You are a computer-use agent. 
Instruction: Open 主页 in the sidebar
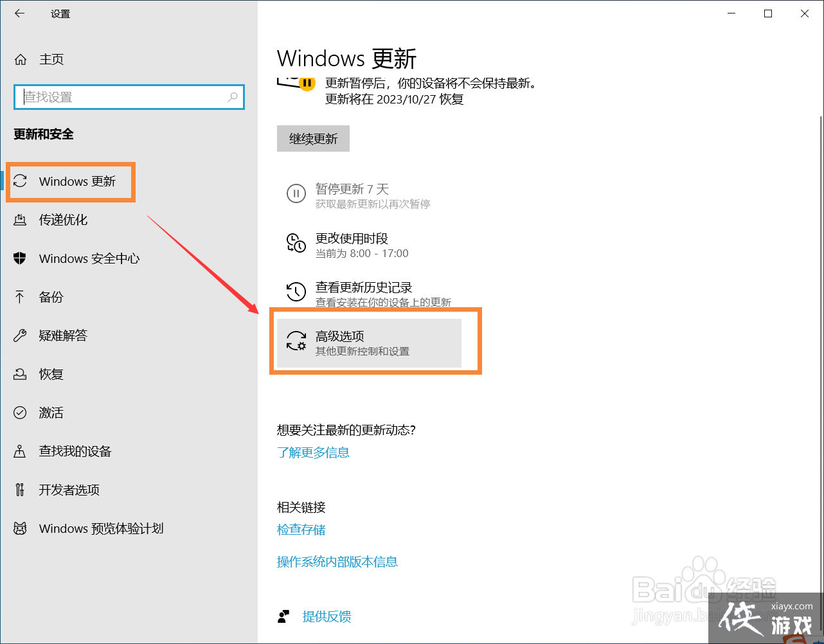(51, 60)
